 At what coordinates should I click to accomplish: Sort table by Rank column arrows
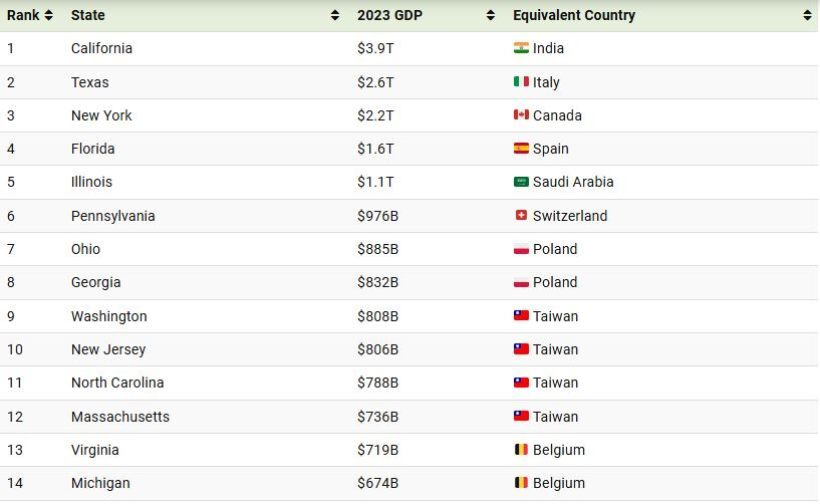click(x=49, y=15)
